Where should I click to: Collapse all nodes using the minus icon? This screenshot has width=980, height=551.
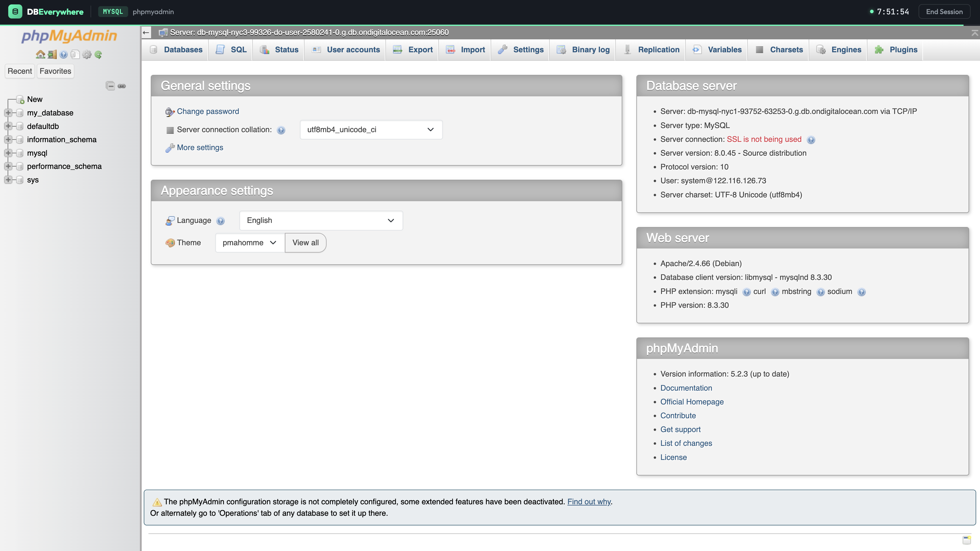[x=110, y=86]
